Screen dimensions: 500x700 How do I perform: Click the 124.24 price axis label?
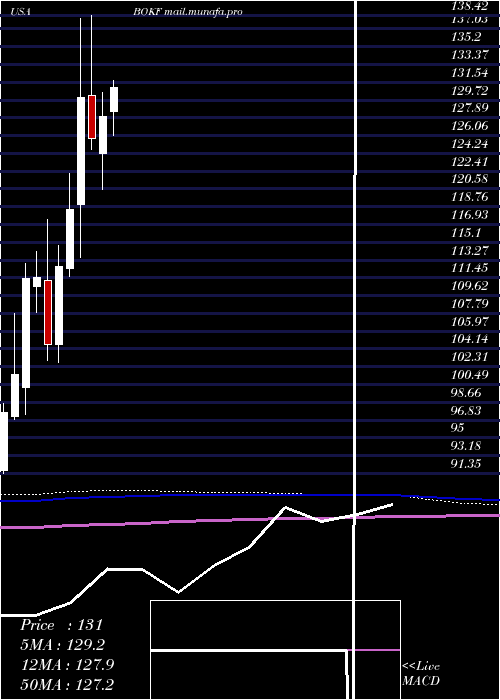(x=470, y=144)
